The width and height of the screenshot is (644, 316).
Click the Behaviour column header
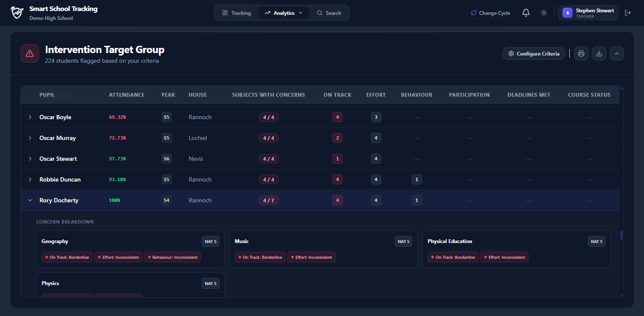pos(417,95)
